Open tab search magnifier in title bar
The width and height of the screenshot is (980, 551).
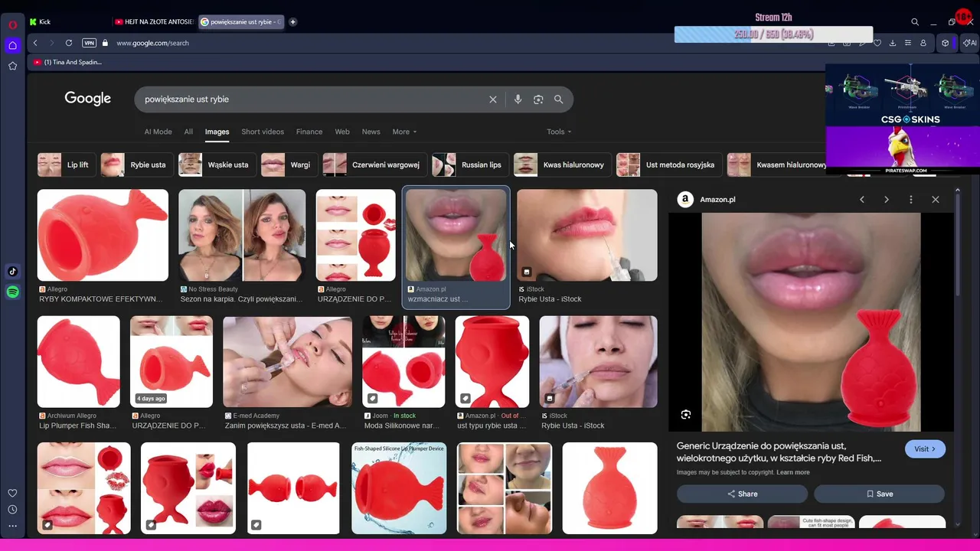coord(915,22)
